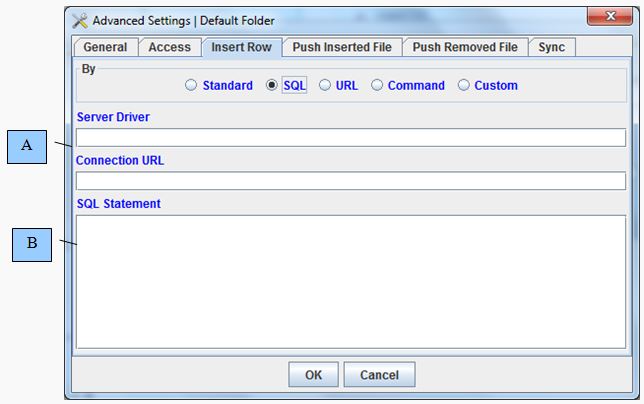Open the Access tab
This screenshot has width=644, height=404.
(x=169, y=47)
